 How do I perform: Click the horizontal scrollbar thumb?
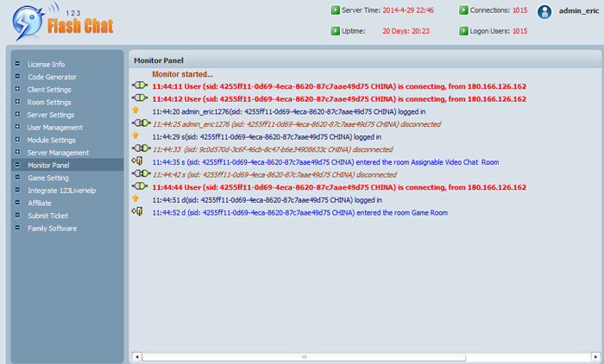[x=304, y=357]
